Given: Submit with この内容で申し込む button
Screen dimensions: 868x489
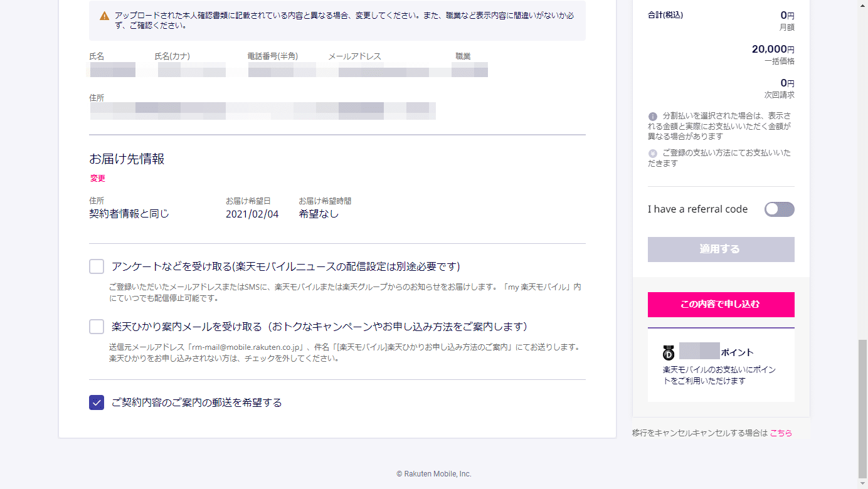Looking at the screenshot, I should pos(721,305).
